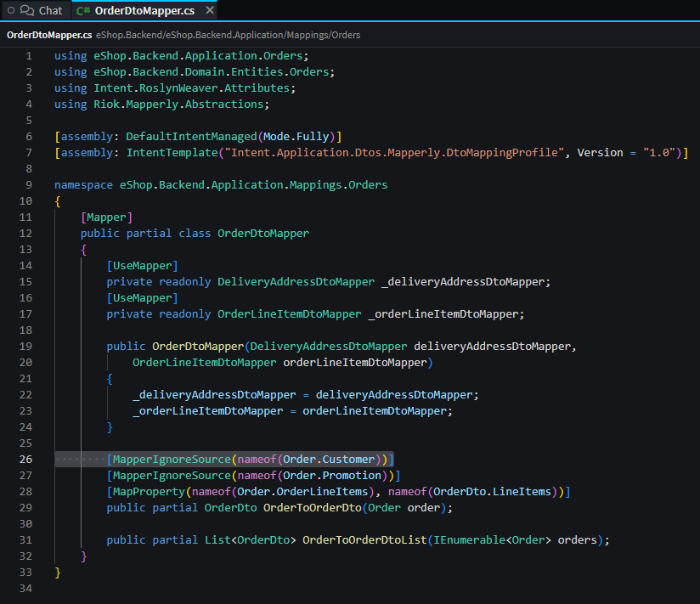Click DefaultIntentManaged attribute text

point(191,137)
